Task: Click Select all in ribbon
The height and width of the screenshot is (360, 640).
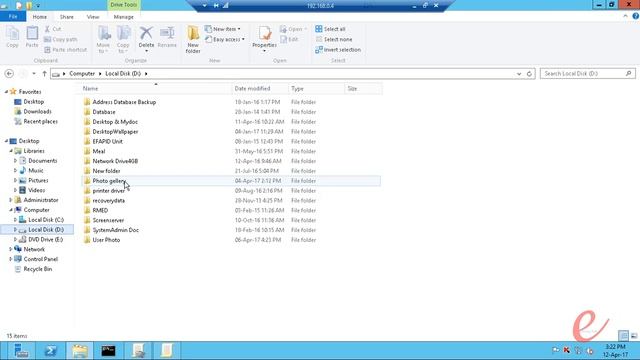Action: (x=330, y=29)
